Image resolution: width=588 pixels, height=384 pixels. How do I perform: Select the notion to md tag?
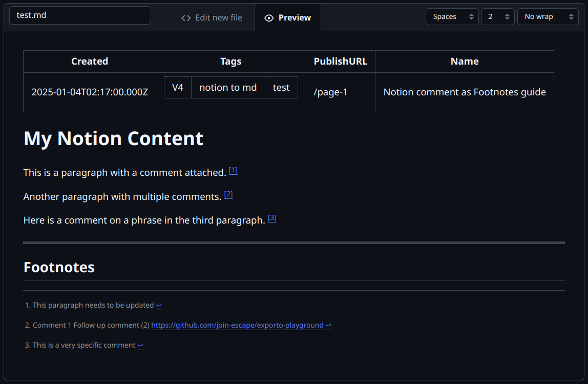[227, 87]
